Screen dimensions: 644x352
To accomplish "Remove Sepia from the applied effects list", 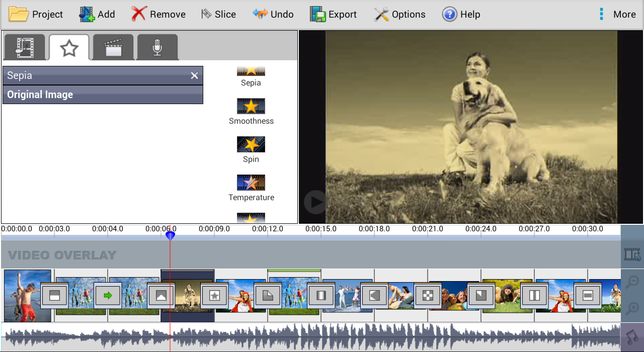I will click(194, 75).
